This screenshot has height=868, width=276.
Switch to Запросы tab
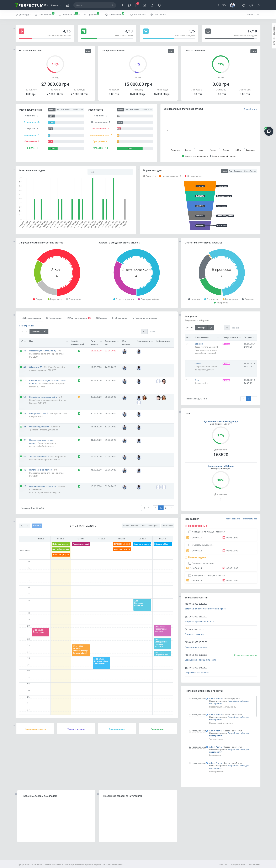pyautogui.click(x=101, y=318)
